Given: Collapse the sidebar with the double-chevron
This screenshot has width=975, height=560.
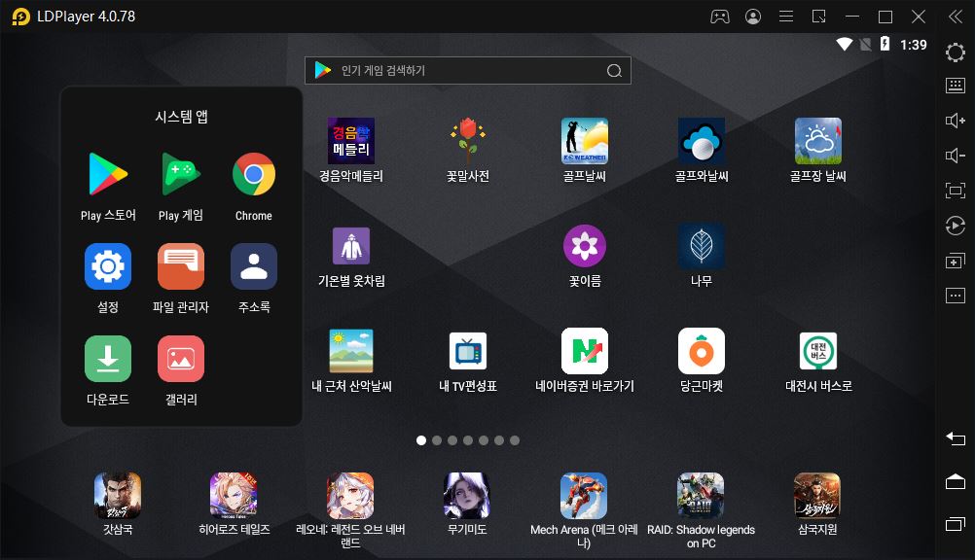Looking at the screenshot, I should pyautogui.click(x=954, y=17).
